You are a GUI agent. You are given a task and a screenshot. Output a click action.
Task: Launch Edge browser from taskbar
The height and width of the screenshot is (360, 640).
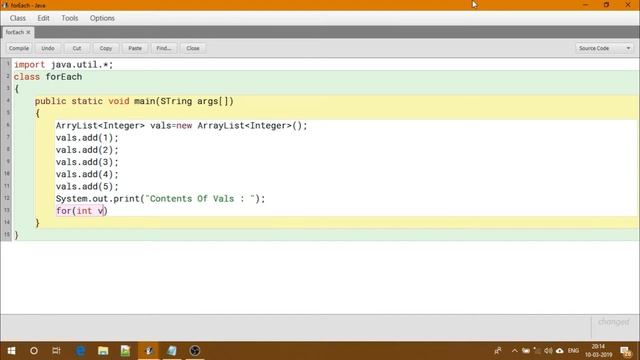[x=80, y=351]
